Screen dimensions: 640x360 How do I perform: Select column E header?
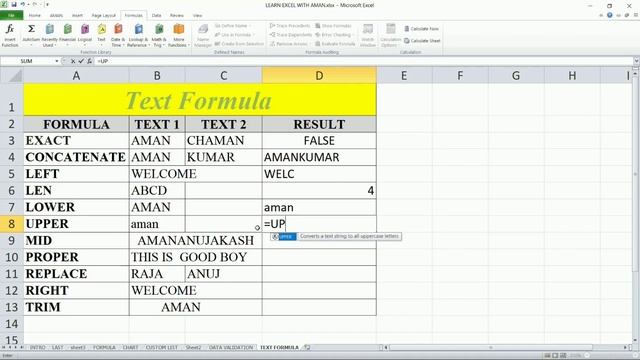coord(404,76)
